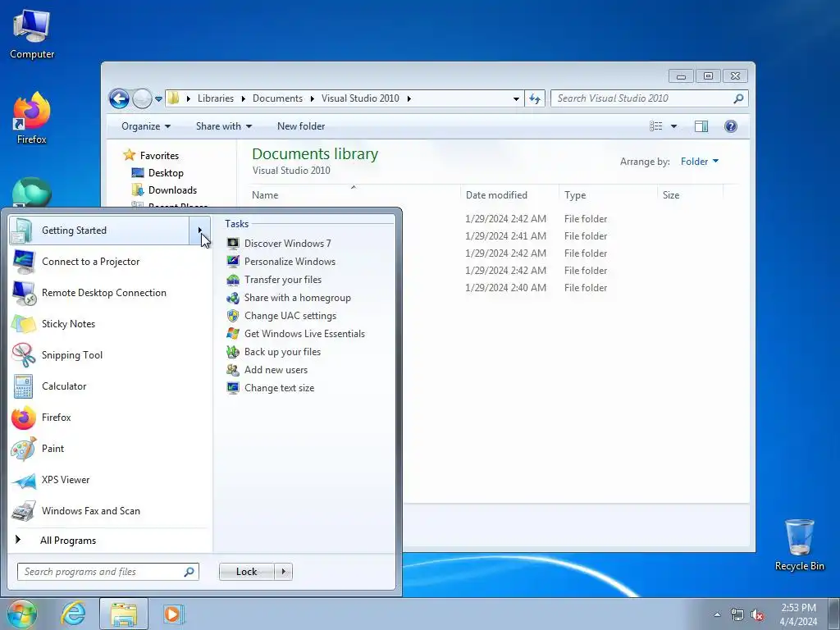The image size is (840, 630).
Task: Click the Windows Explorer taskbar icon
Action: pos(124,614)
